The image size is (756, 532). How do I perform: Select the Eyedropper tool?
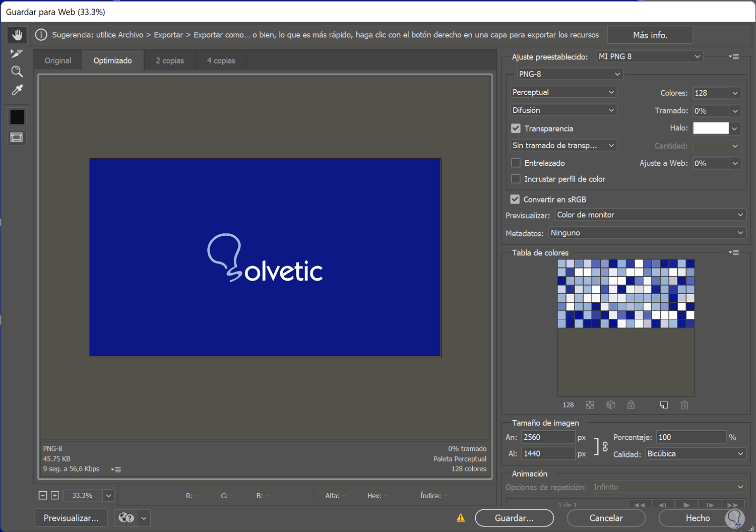click(17, 90)
